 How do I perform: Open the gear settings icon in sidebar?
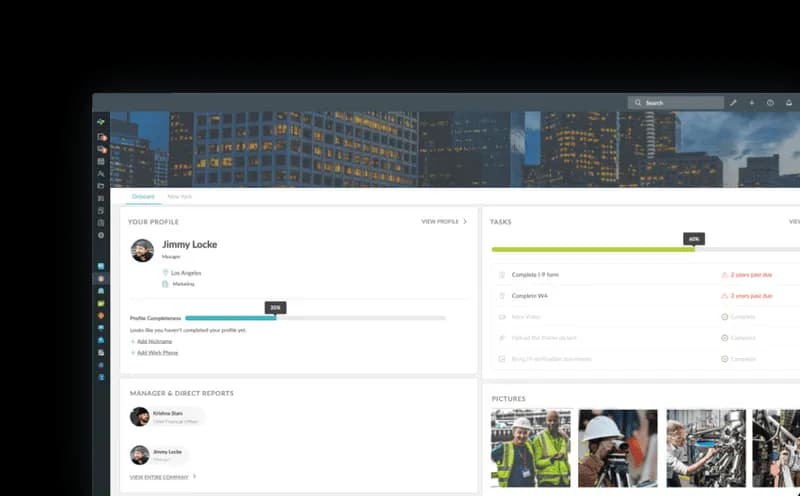pyautogui.click(x=101, y=235)
